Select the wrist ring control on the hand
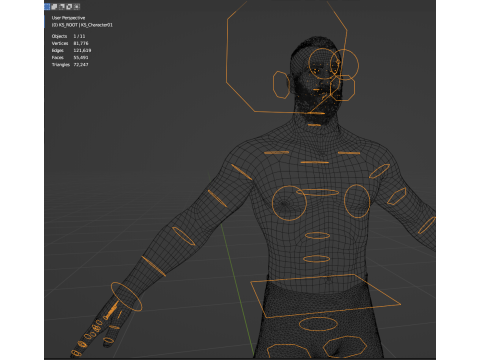480x360 pixels. 126,297
